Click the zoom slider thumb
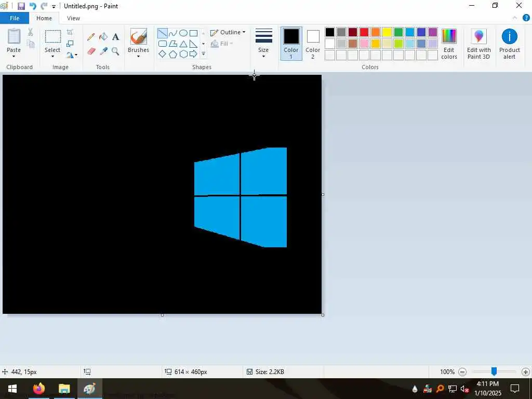Screen dimensions: 532x399 pos(494,371)
